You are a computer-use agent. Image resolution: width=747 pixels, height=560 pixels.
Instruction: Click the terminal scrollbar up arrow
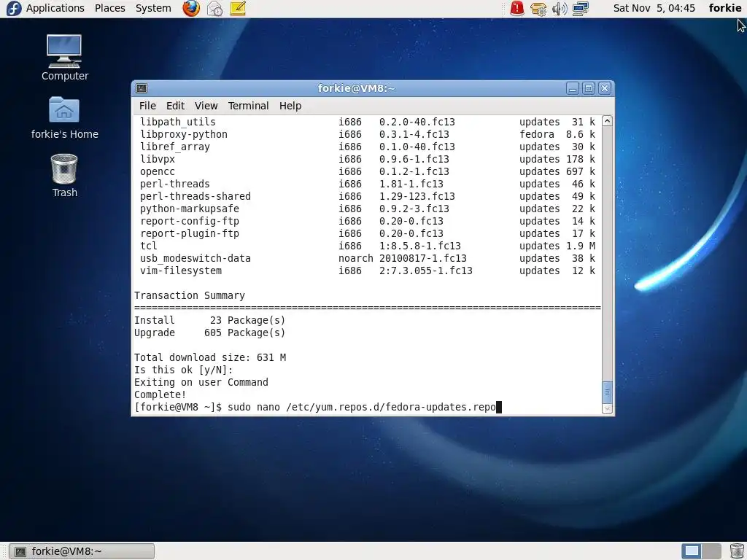point(607,121)
